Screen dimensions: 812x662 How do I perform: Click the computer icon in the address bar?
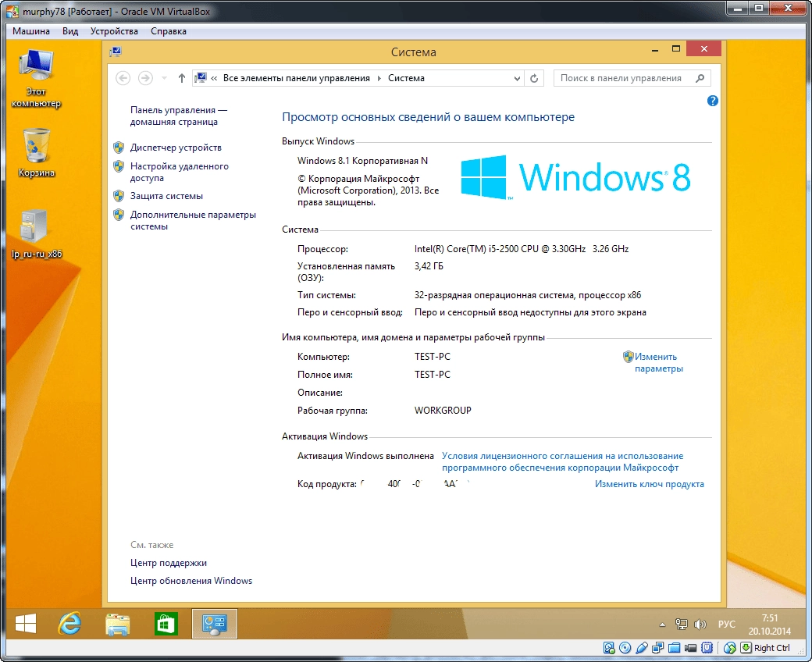(x=201, y=78)
